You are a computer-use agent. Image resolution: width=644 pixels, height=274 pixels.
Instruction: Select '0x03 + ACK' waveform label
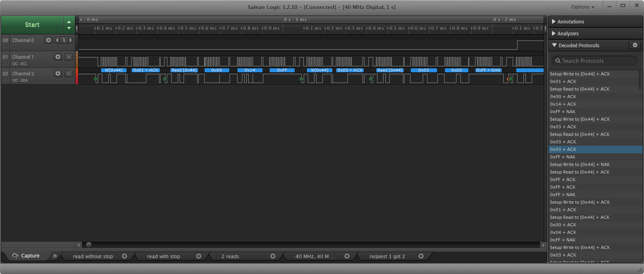point(350,70)
